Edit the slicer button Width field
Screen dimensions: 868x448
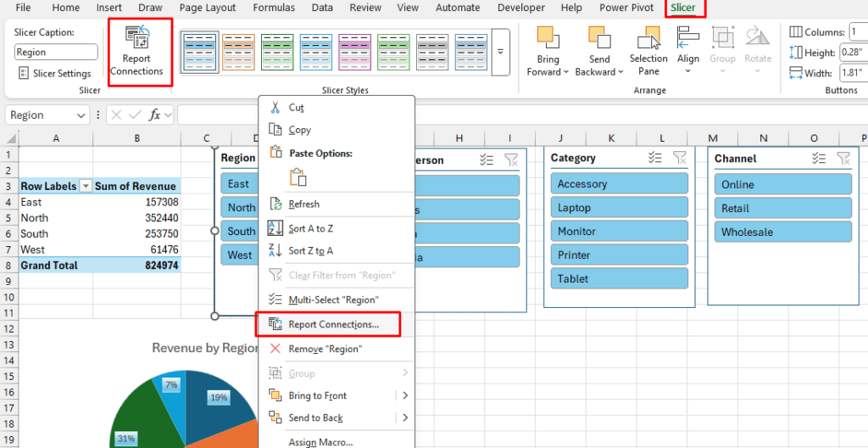coord(853,73)
